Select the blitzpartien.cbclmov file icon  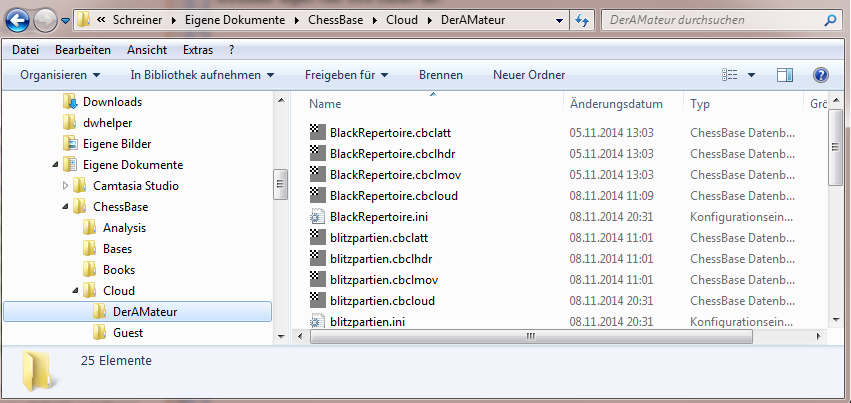(x=316, y=280)
